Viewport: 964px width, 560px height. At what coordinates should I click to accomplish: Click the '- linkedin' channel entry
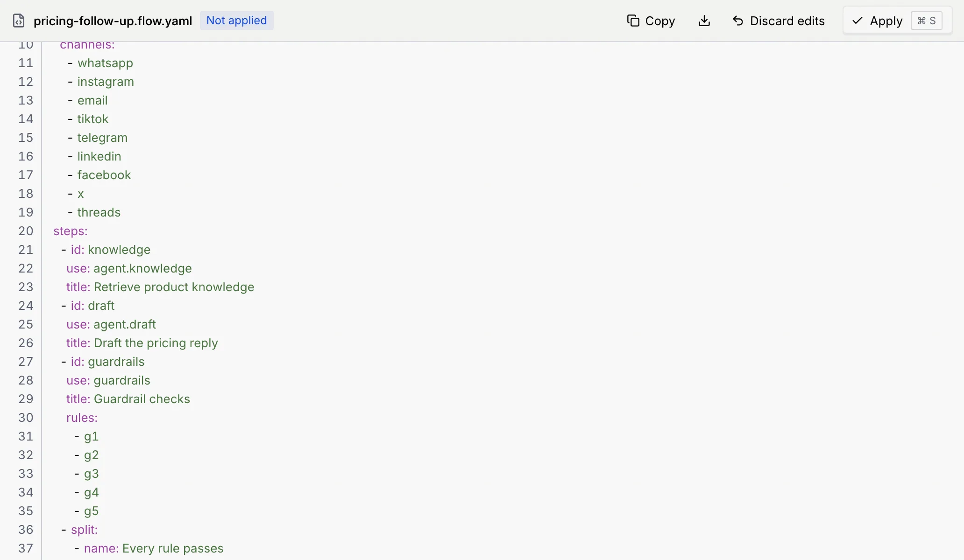click(x=94, y=156)
